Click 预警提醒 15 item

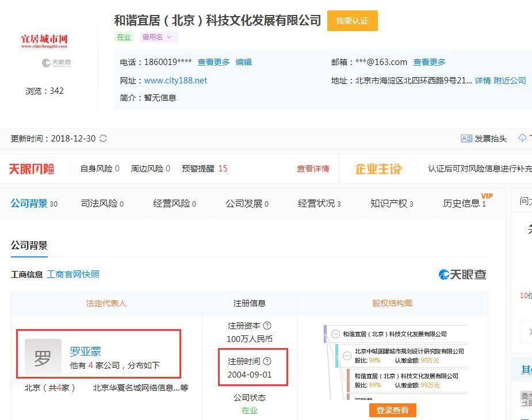click(x=205, y=169)
